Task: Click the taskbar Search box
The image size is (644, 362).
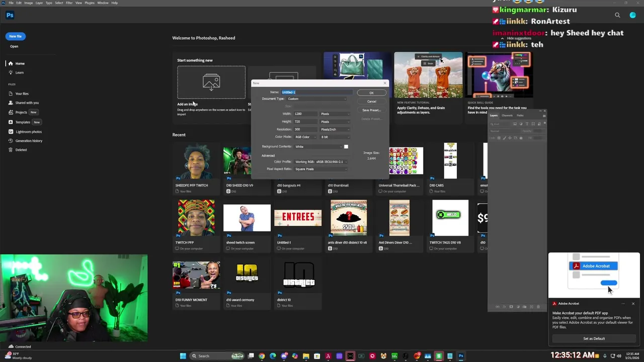Action: [x=216, y=356]
